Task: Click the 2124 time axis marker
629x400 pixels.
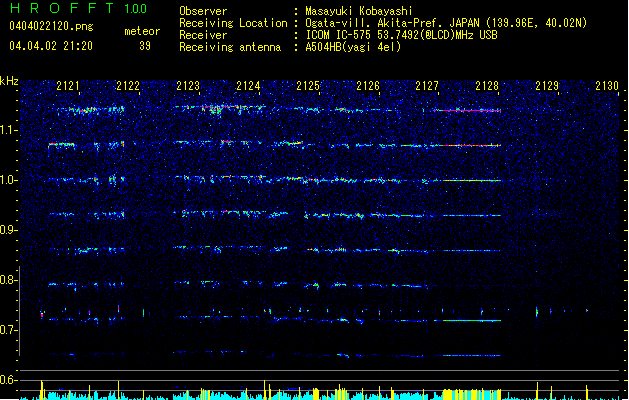Action: pos(248,86)
